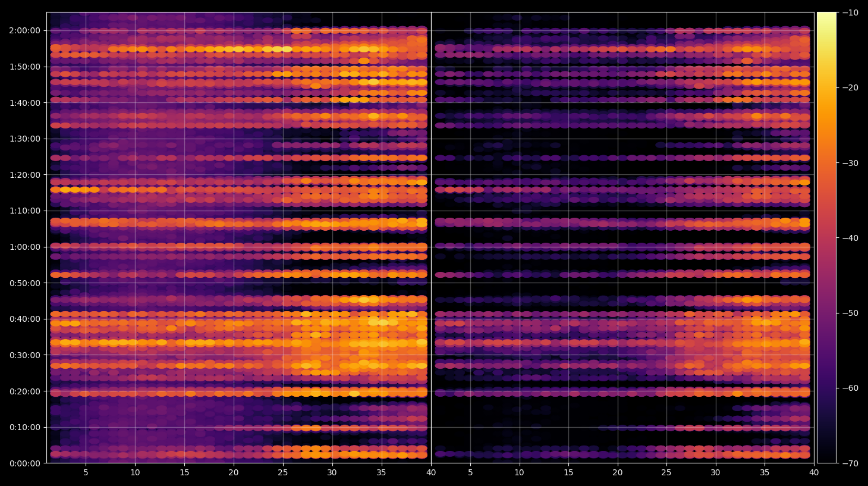Select x-axis tick 10 under the left heatmap
868x486 pixels.
coord(135,473)
